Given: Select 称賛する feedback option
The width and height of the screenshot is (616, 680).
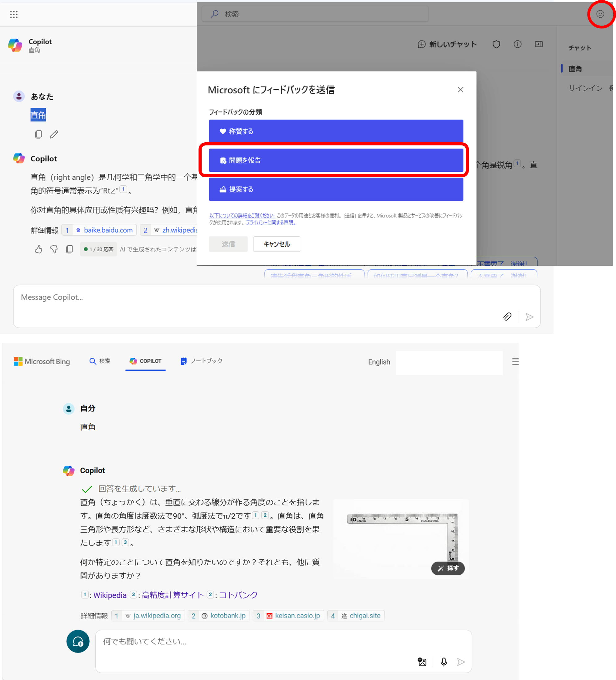Looking at the screenshot, I should click(x=336, y=131).
